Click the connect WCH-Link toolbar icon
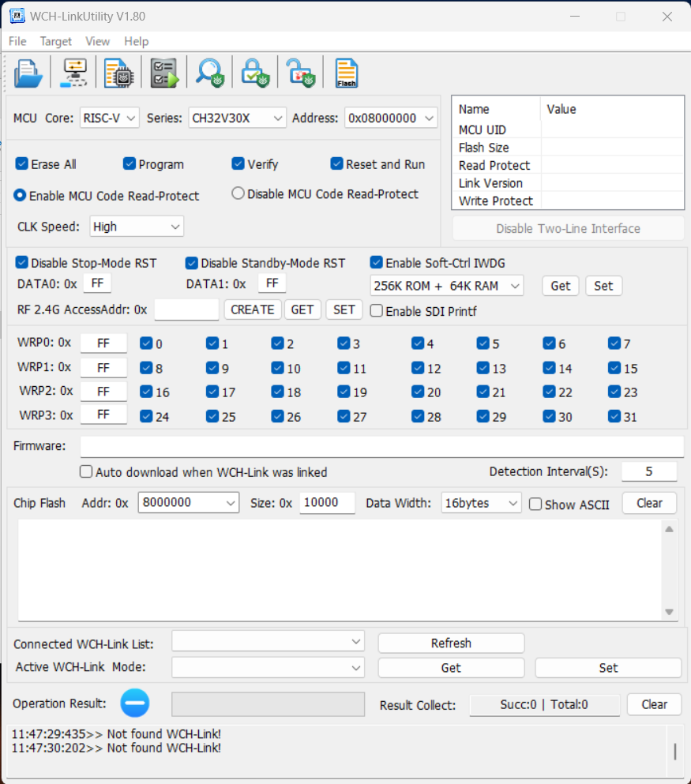Viewport: 691px width, 784px height. [74, 73]
